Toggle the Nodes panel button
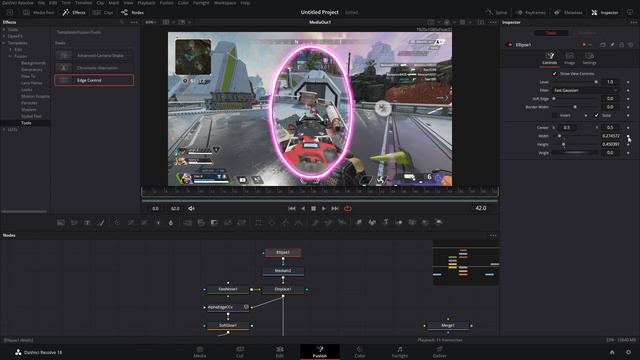Image resolution: width=640 pixels, height=360 pixels. point(133,13)
